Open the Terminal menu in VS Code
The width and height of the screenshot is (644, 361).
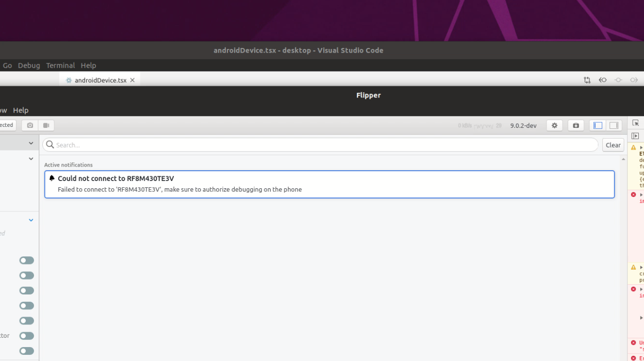[x=60, y=65]
